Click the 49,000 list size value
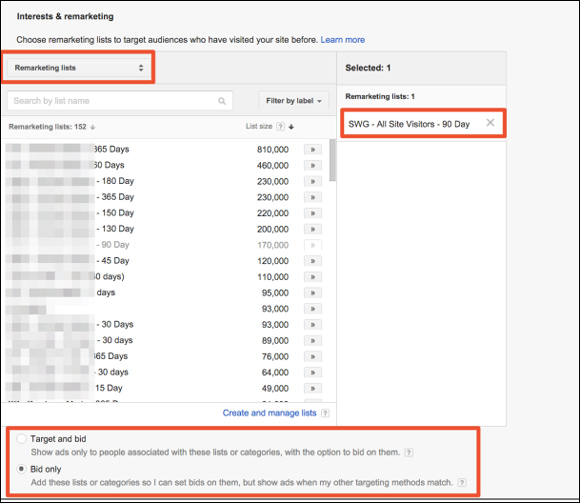The image size is (580, 503). point(275,388)
